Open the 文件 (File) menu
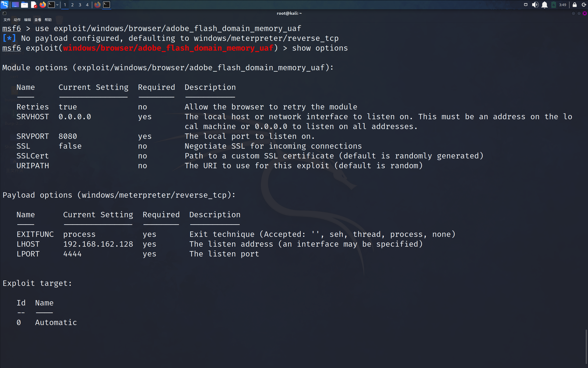The height and width of the screenshot is (368, 588). click(x=7, y=20)
